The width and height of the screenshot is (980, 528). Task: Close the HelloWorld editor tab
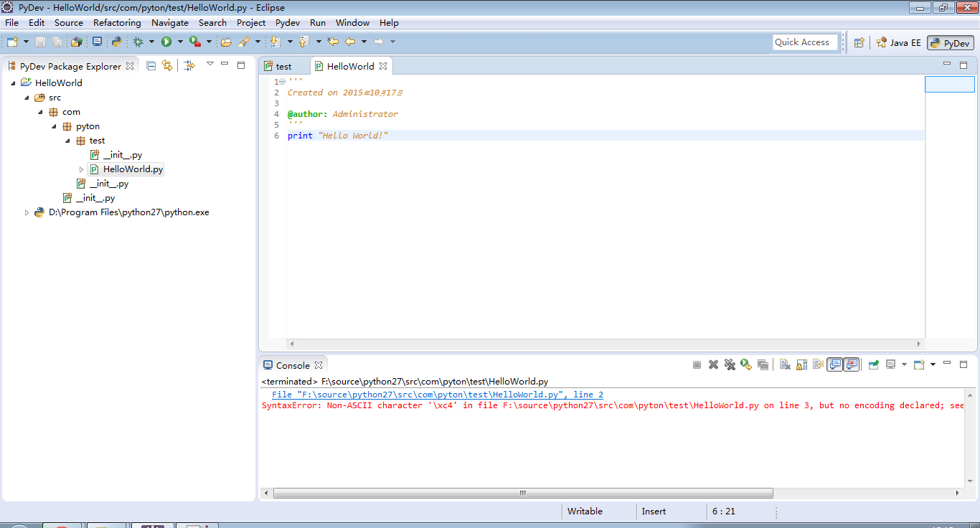[x=383, y=66]
